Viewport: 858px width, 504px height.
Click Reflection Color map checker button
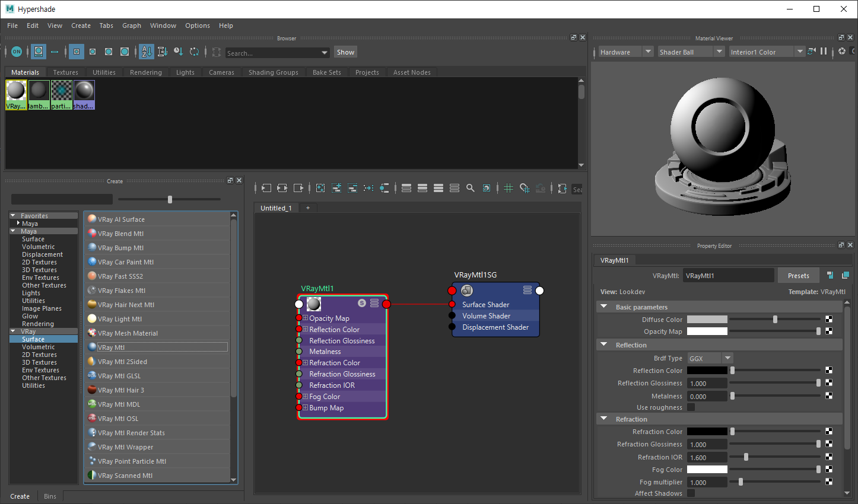pyautogui.click(x=829, y=371)
